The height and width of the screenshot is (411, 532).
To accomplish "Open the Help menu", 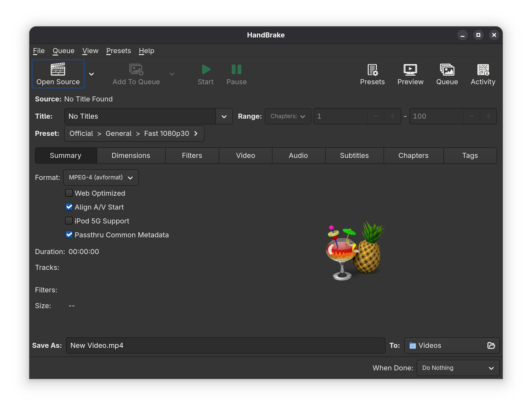I will coord(146,51).
